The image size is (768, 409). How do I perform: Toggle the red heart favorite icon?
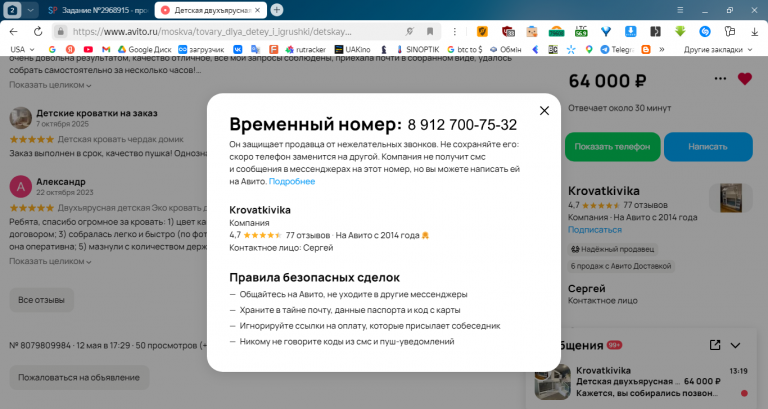click(744, 79)
